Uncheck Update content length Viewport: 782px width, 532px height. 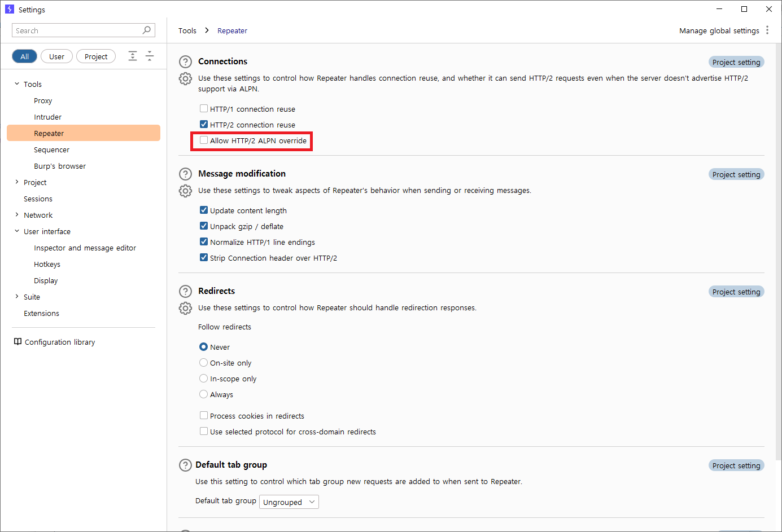pyautogui.click(x=204, y=210)
